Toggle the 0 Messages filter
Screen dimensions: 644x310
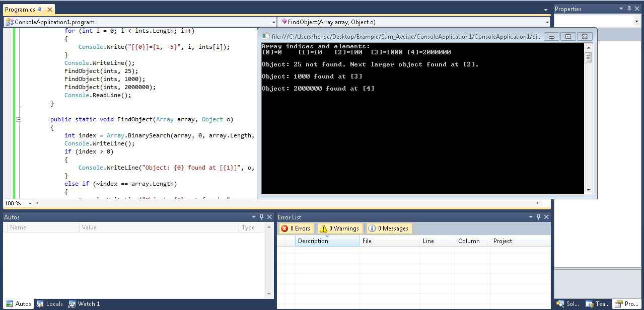pos(389,228)
